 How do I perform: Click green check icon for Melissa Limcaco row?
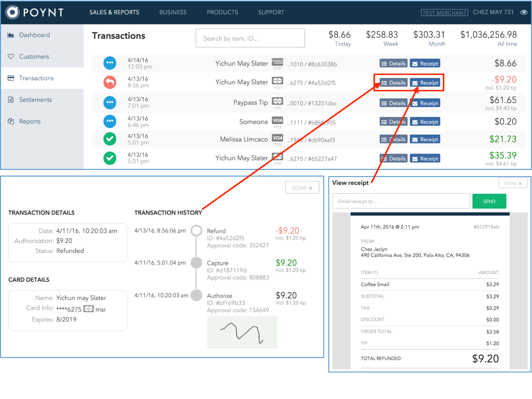click(x=110, y=139)
